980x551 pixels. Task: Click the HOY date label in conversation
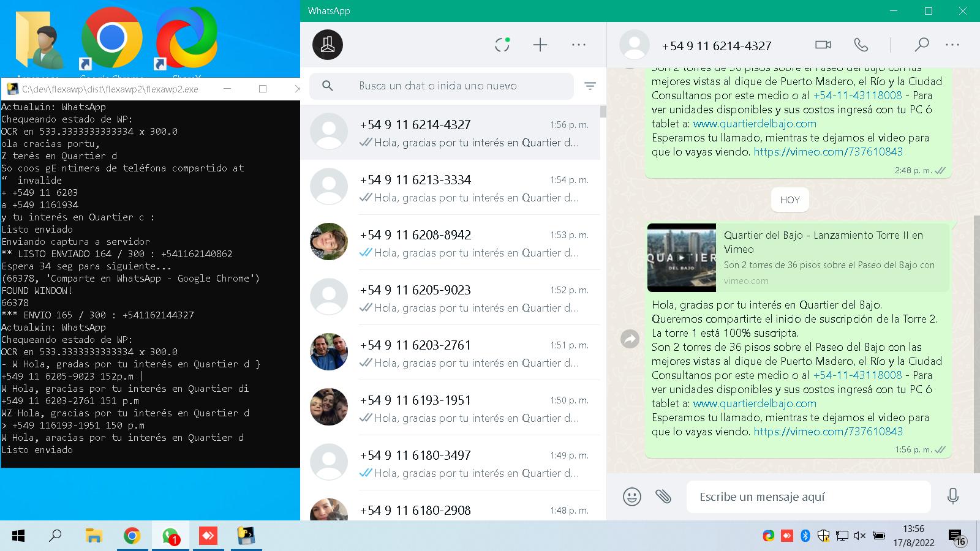pyautogui.click(x=790, y=200)
